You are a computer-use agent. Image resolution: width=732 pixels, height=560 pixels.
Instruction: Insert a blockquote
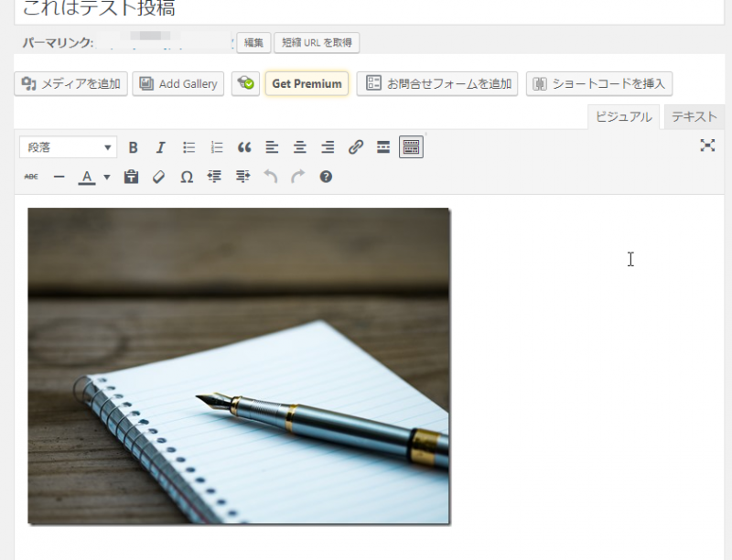click(244, 147)
